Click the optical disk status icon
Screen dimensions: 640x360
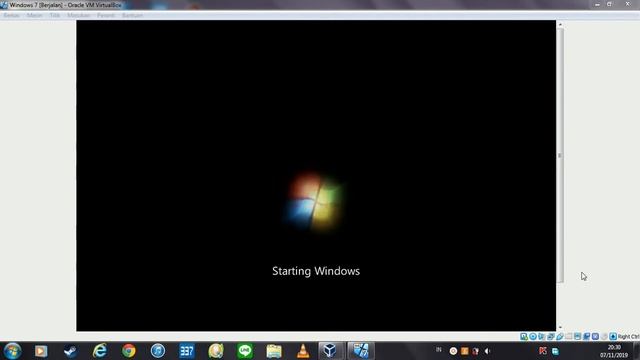(533, 336)
